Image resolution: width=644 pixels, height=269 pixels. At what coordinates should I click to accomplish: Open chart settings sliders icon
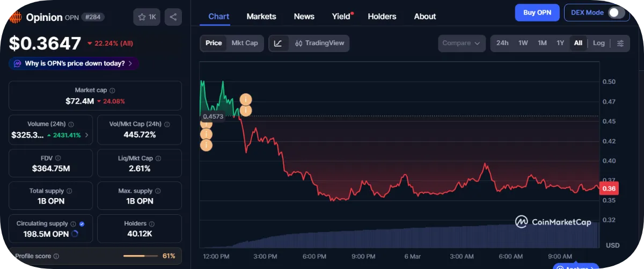click(x=620, y=43)
